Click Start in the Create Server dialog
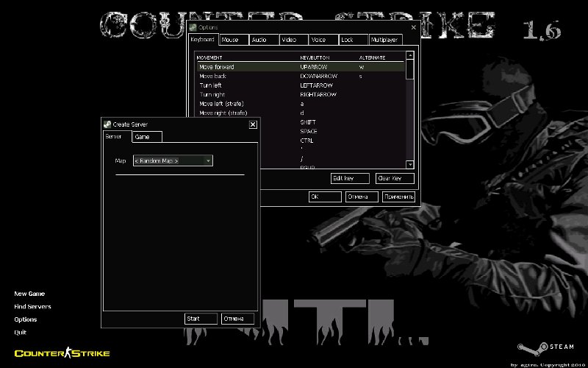588x368 pixels. (201, 319)
